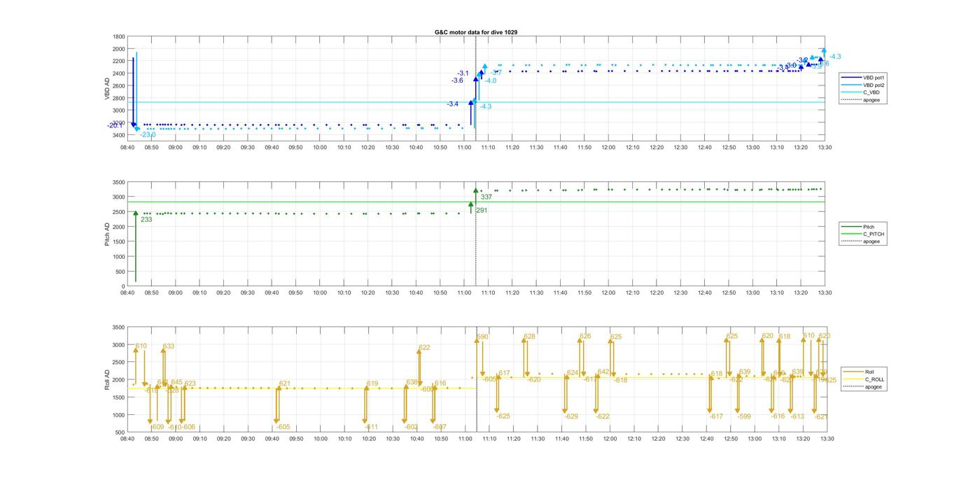Click the title 'G&C motor data for dive 1029'
The width and height of the screenshot is (980, 485).
pos(476,32)
